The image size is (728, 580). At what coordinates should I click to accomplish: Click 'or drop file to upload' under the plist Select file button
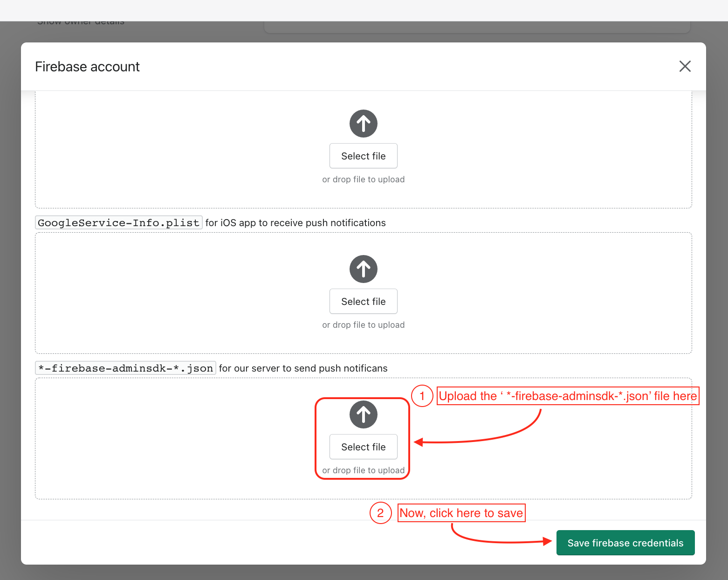click(x=364, y=325)
